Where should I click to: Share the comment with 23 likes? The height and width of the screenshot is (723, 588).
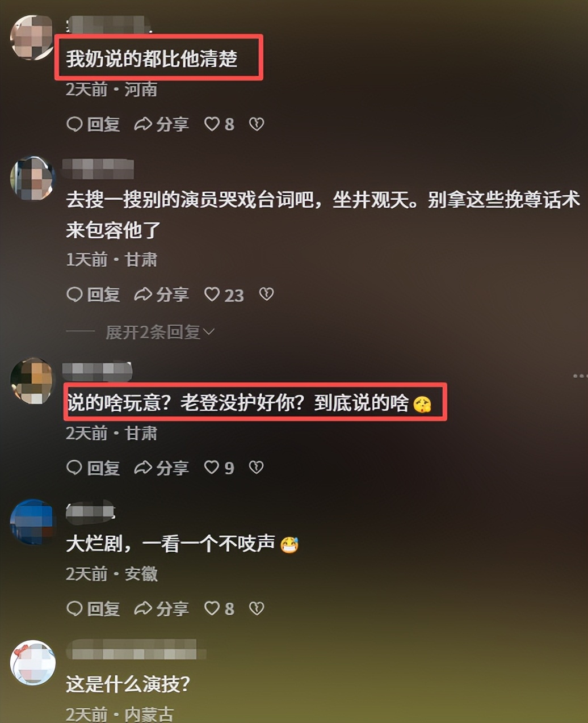click(x=161, y=295)
